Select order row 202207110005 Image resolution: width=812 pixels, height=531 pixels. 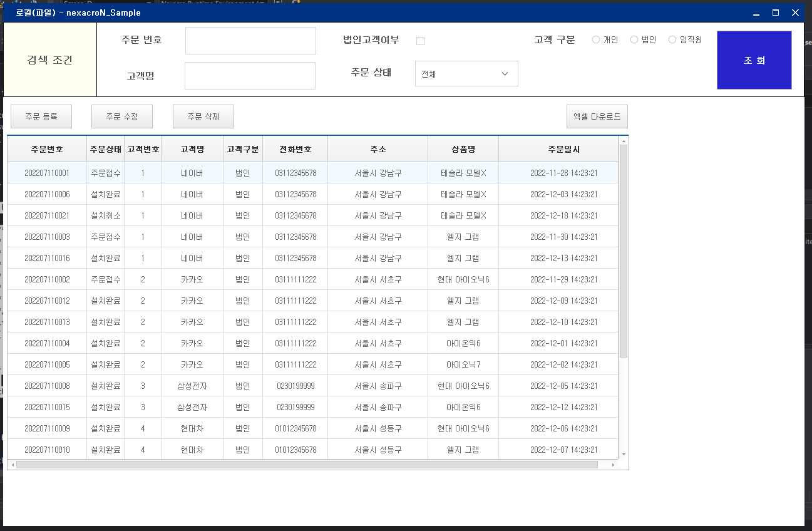click(312, 364)
